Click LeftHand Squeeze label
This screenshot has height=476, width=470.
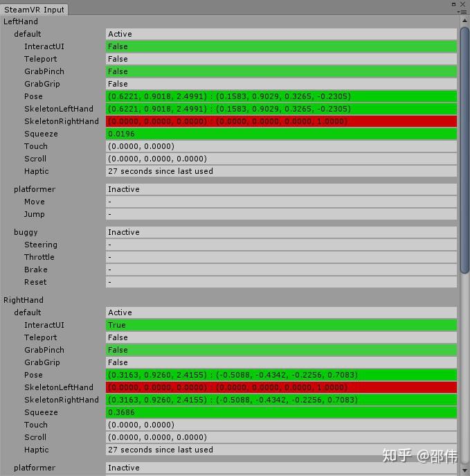[41, 134]
